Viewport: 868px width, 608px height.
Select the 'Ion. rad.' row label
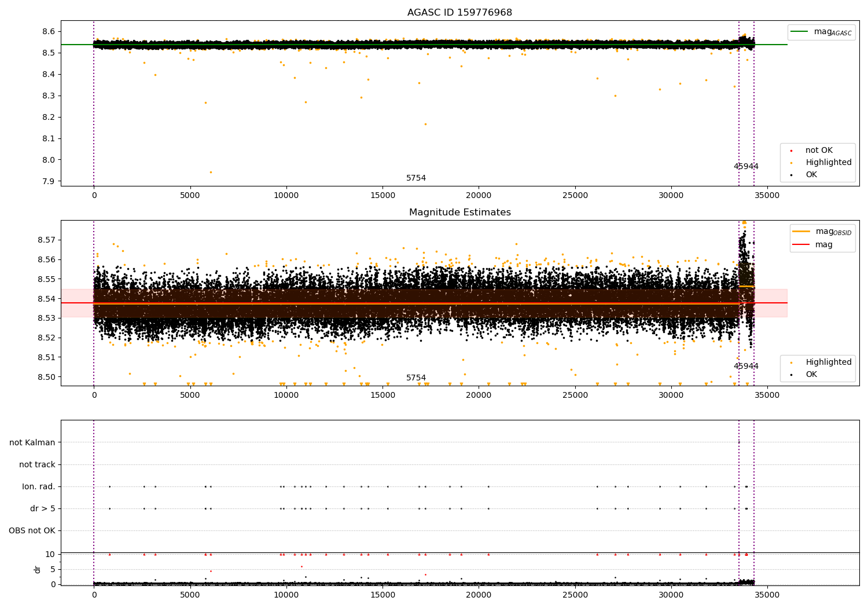(39, 487)
